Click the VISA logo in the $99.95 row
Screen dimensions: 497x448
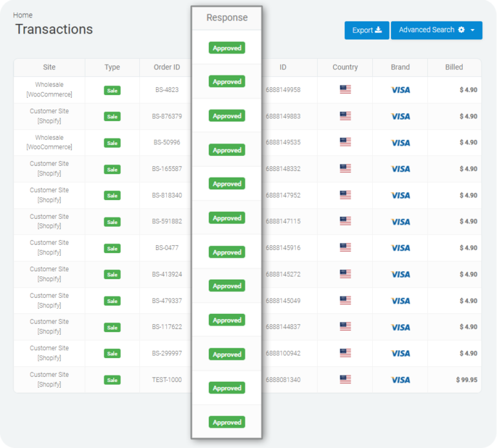pos(400,380)
